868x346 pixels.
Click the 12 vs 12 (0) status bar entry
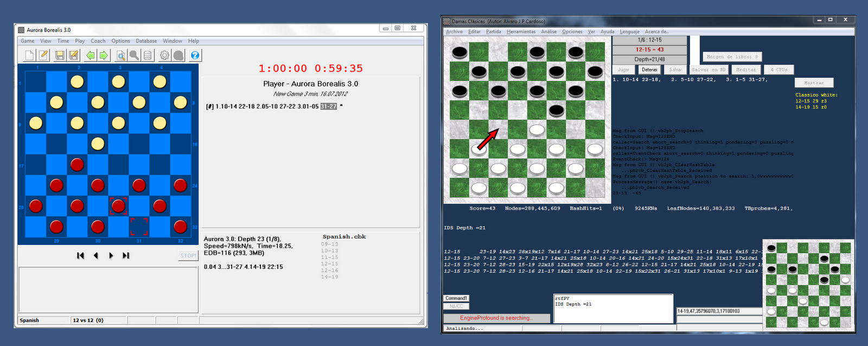pos(99,320)
